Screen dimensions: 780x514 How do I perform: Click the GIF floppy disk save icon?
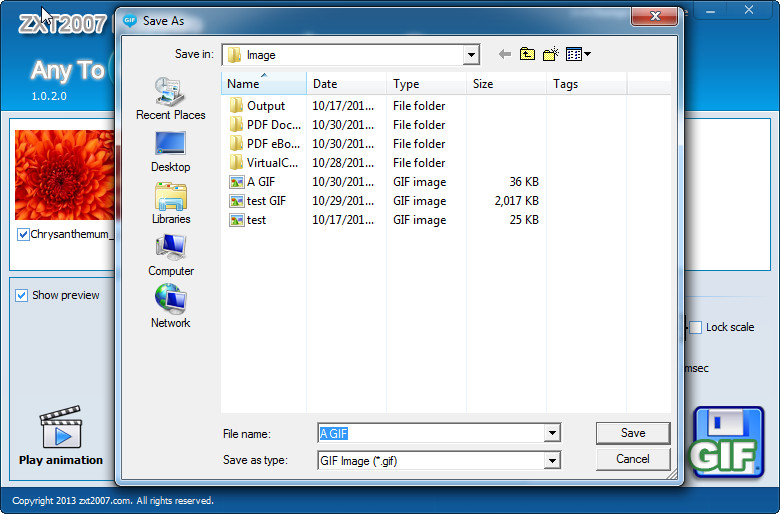click(727, 442)
